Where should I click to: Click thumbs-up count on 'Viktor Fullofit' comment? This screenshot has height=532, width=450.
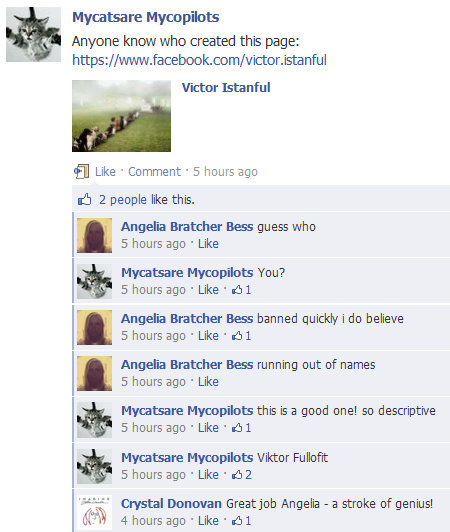(x=242, y=475)
